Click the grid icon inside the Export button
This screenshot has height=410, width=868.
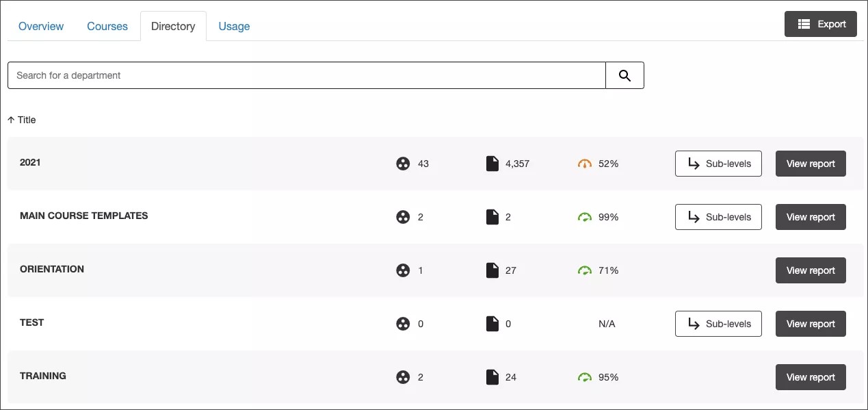click(804, 23)
